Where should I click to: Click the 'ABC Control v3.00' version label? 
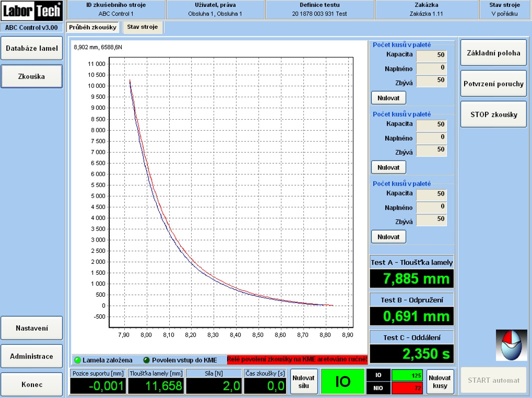(31, 27)
